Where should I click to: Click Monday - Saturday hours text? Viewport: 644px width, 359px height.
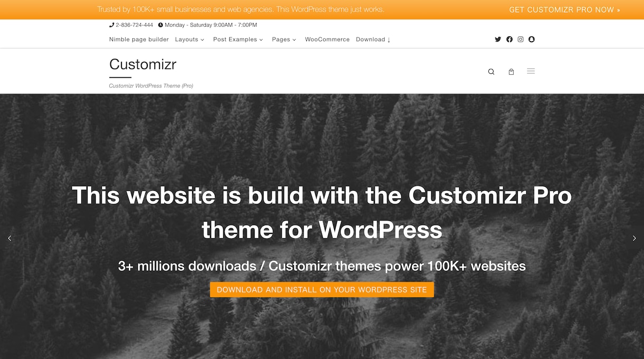[211, 25]
